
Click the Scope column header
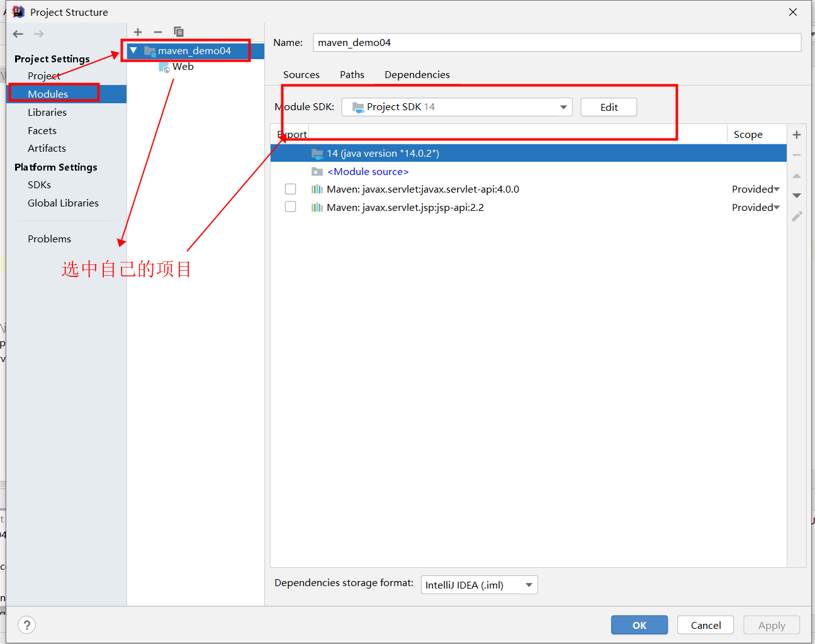pos(756,134)
